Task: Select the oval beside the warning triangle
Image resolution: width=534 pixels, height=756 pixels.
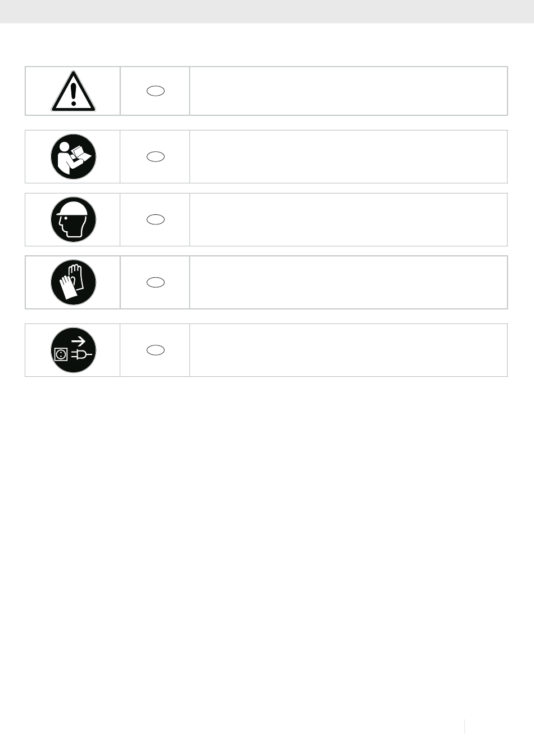Action: [156, 91]
